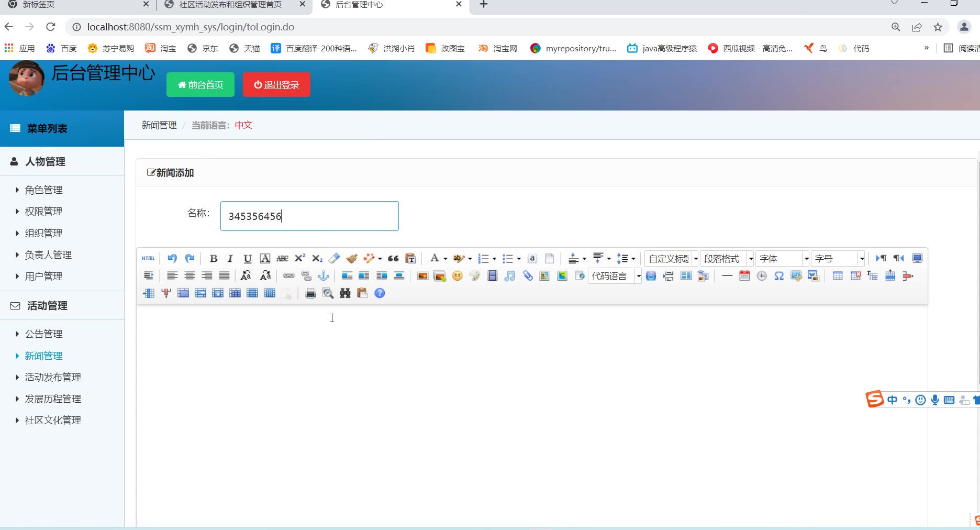Go to 新闻管理 breadcrumb link
The width and height of the screenshot is (980, 530).
click(x=159, y=125)
